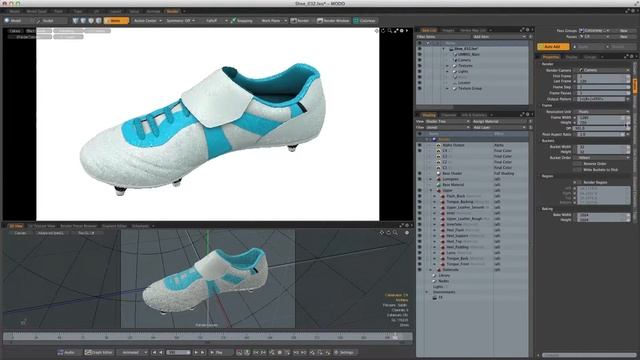
Task: Select the Items mode button
Action: click(116, 20)
